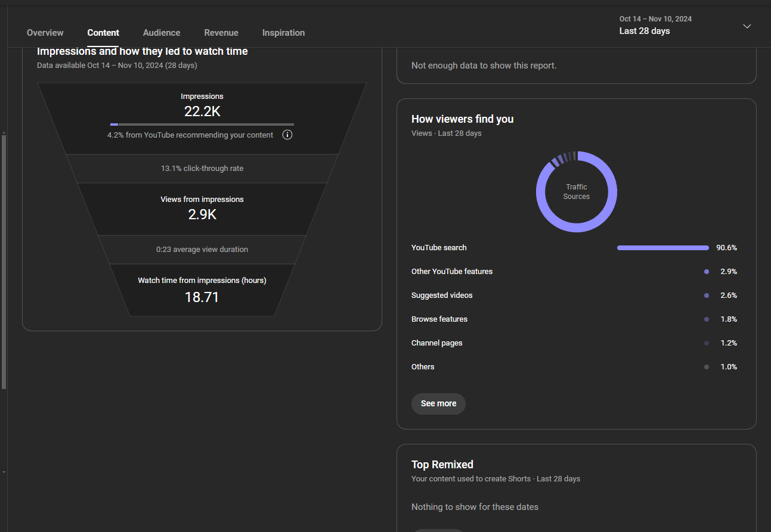Viewport: 771px width, 532px height.
Task: Switch to the Overview tab
Action: coord(45,33)
